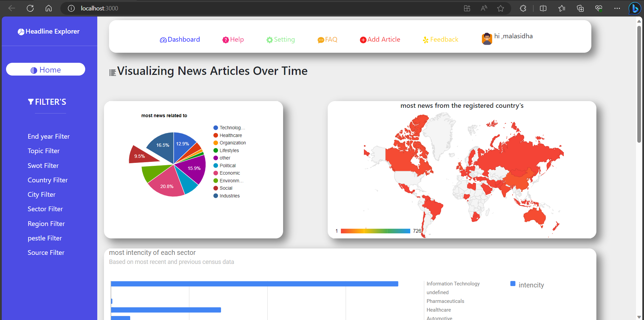View site information icon in address bar
The height and width of the screenshot is (320, 644).
pyautogui.click(x=71, y=8)
